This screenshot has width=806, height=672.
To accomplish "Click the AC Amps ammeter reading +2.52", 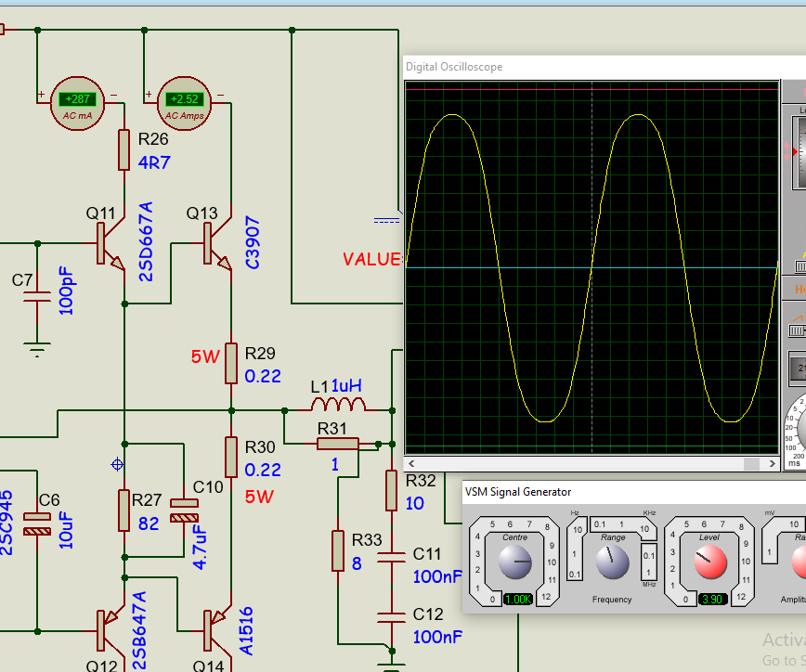I will (184, 104).
